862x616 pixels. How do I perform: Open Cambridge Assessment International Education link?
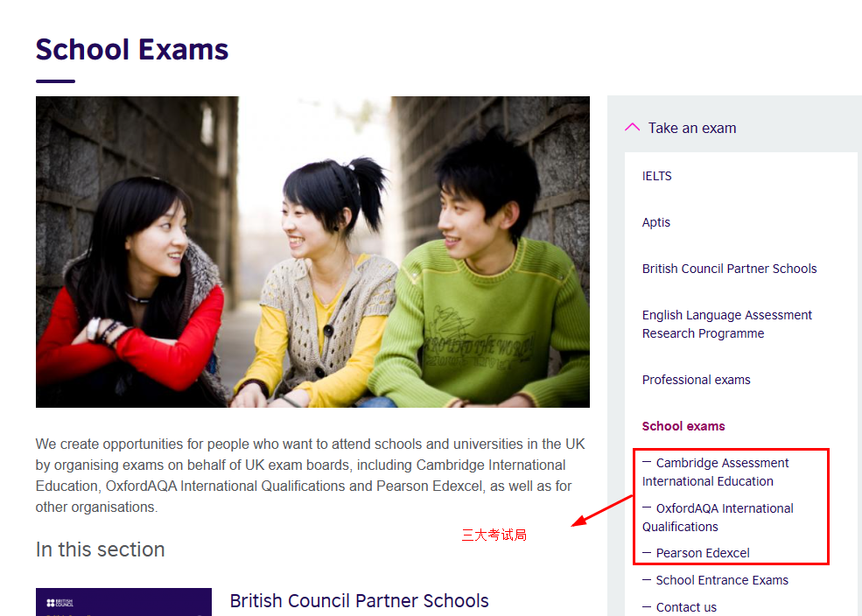click(715, 472)
